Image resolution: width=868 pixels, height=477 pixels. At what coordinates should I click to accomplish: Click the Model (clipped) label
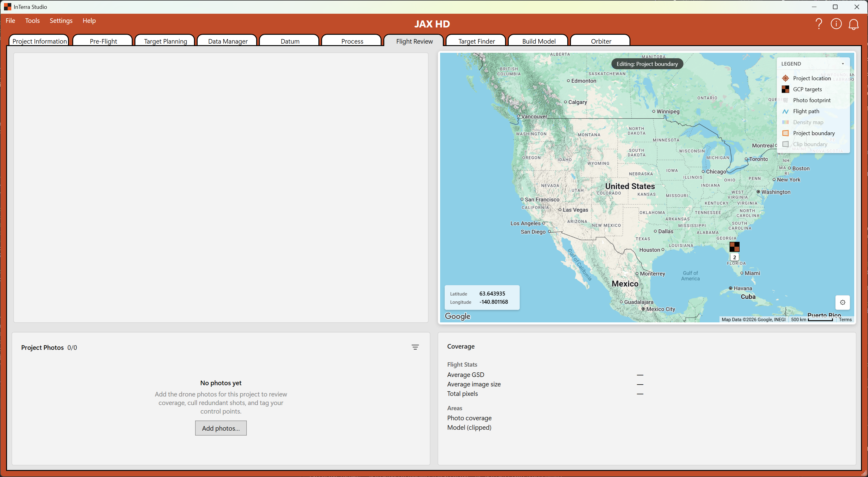[x=469, y=428]
